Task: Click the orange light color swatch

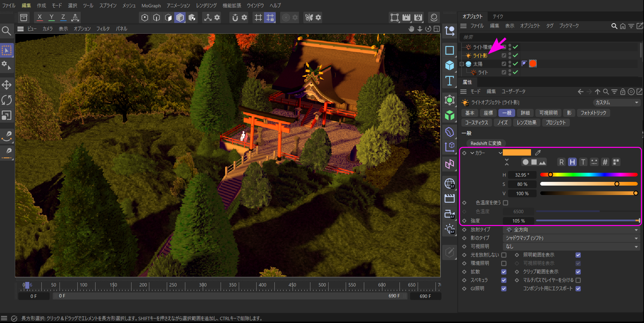Action: [x=517, y=153]
